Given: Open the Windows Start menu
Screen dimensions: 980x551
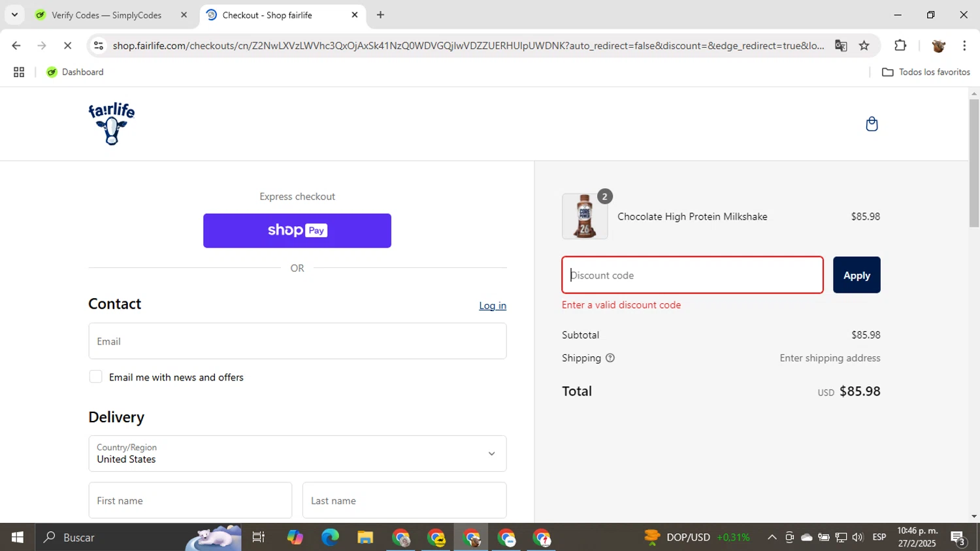Looking at the screenshot, I should [x=18, y=537].
